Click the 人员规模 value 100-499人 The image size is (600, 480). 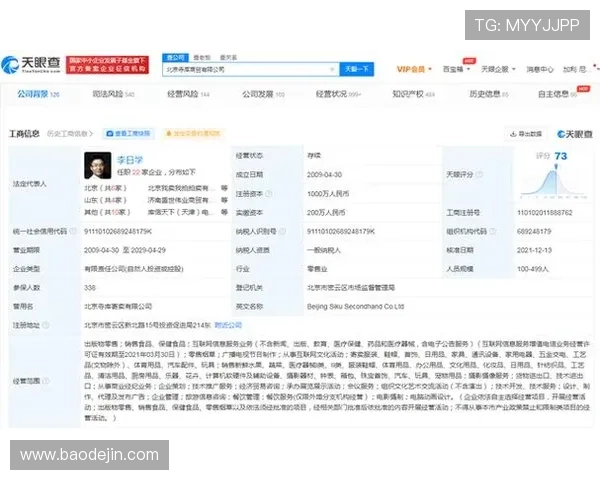(x=533, y=269)
